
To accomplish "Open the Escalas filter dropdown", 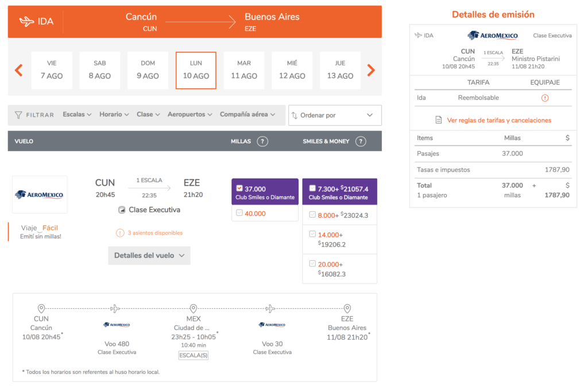I will 77,114.
